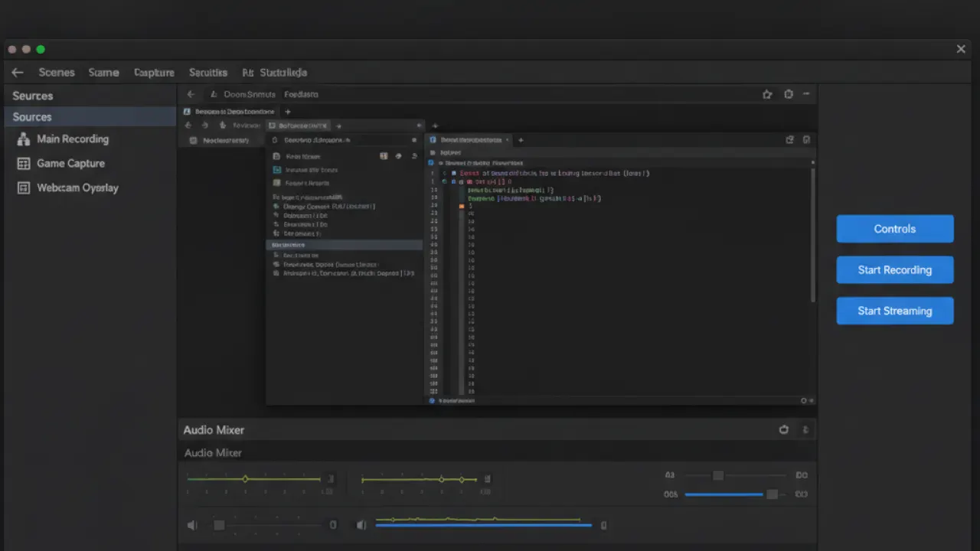The image size is (980, 551).
Task: Click the back arrow in the preview header
Action: click(x=191, y=95)
